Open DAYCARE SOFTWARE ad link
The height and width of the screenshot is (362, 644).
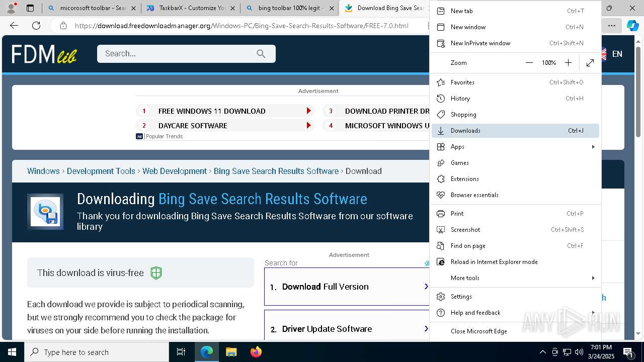click(193, 126)
